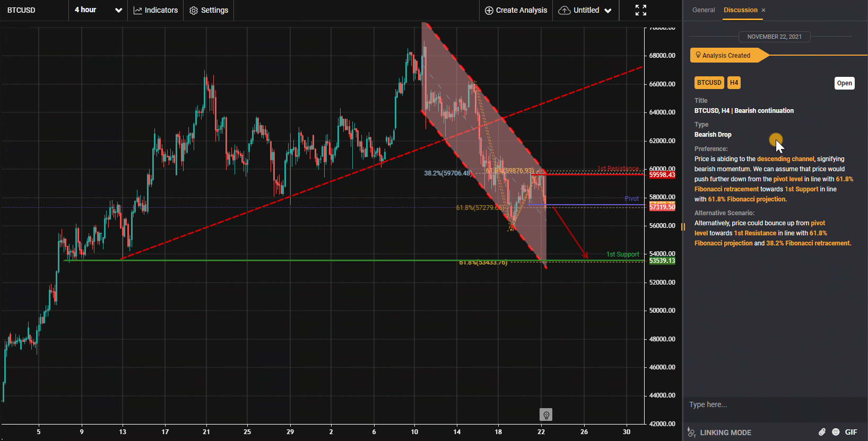
Task: Click the 61.8% Fibonacci retracement link
Action: point(774,184)
